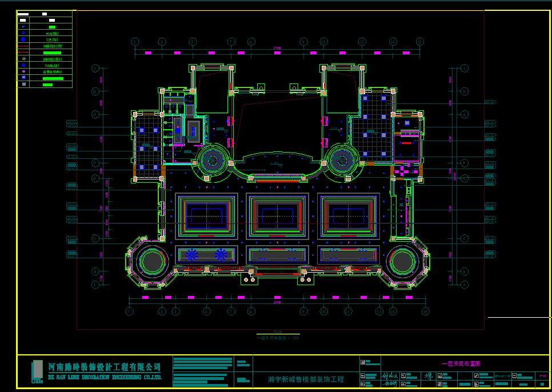Select the project name text 瀚宇新城售楼部装饰工程
This screenshot has height=392, width=552.
point(306,379)
